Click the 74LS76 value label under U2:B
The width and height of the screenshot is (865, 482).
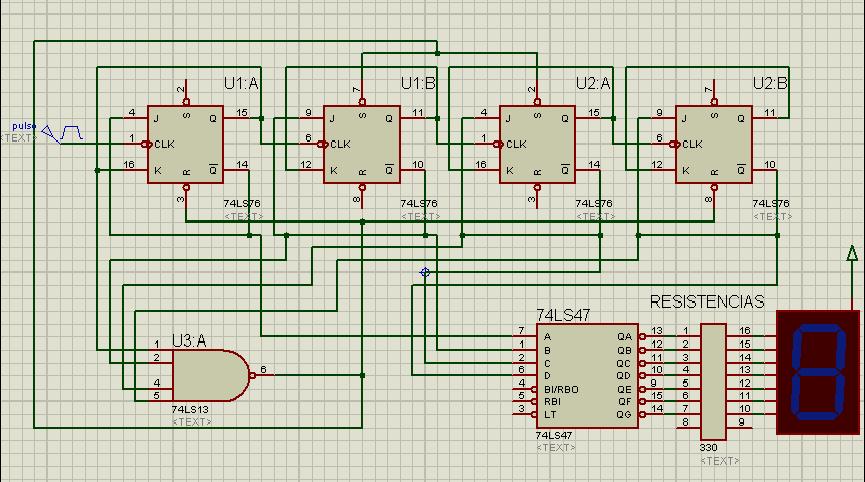click(771, 203)
